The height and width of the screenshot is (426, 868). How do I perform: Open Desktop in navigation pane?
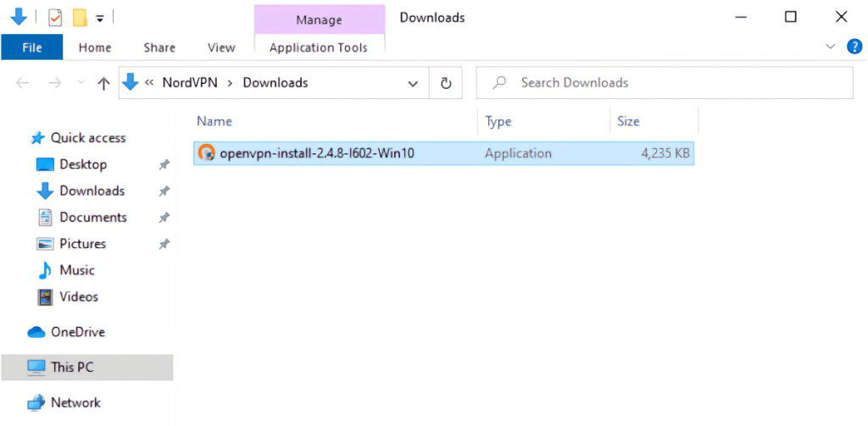click(83, 164)
